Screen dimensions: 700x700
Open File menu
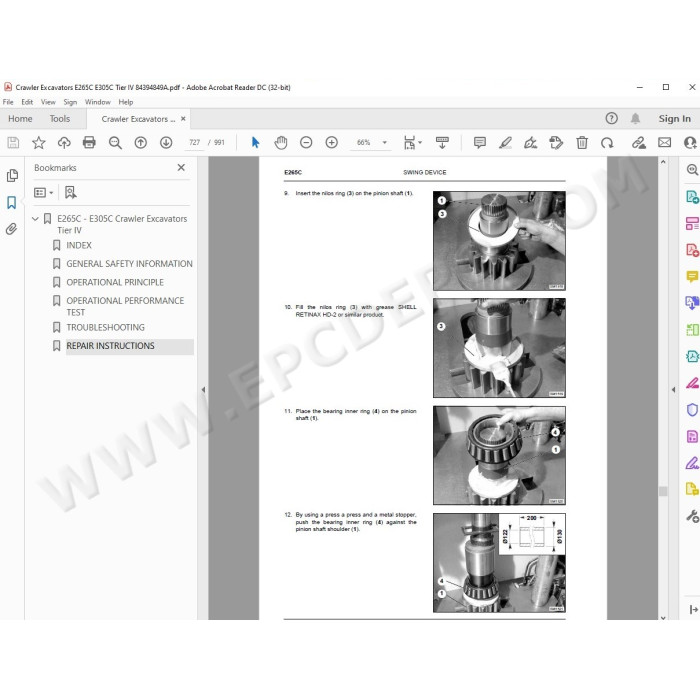tap(8, 102)
